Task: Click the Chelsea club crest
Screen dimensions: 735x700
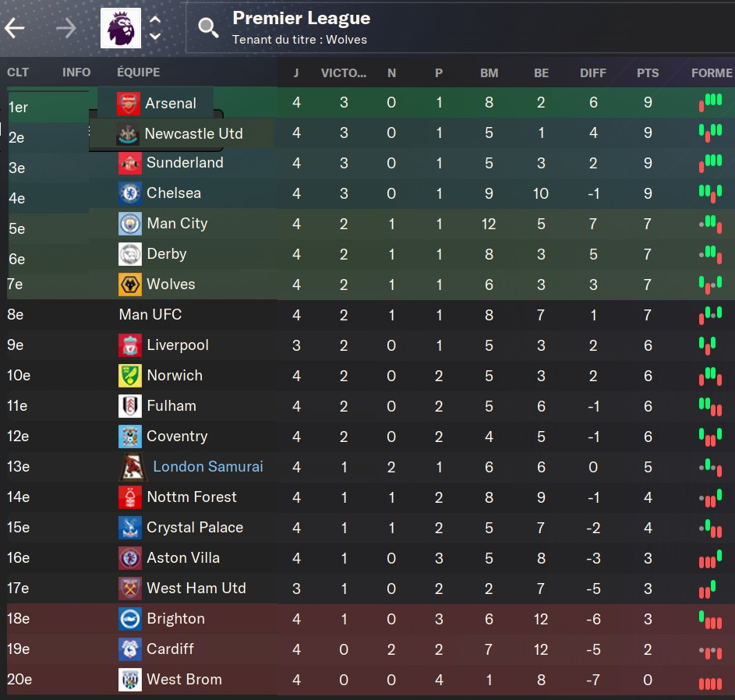Action: pyautogui.click(x=130, y=193)
